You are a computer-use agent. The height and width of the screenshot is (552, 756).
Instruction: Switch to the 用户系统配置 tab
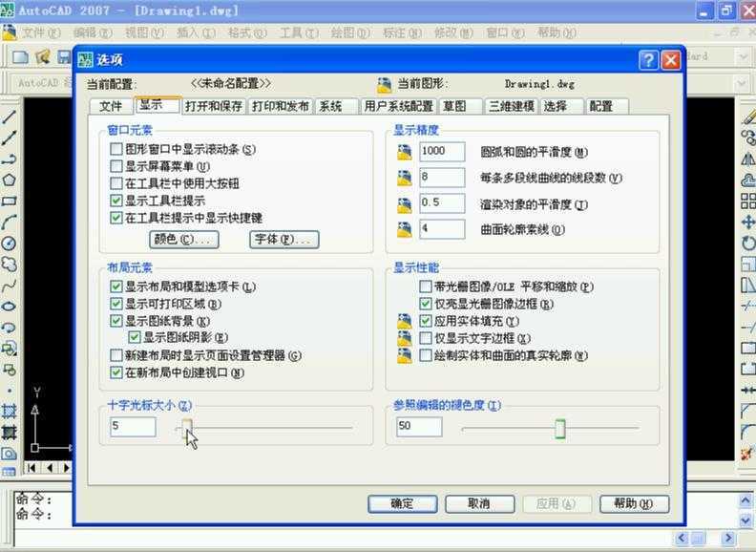[x=398, y=106]
